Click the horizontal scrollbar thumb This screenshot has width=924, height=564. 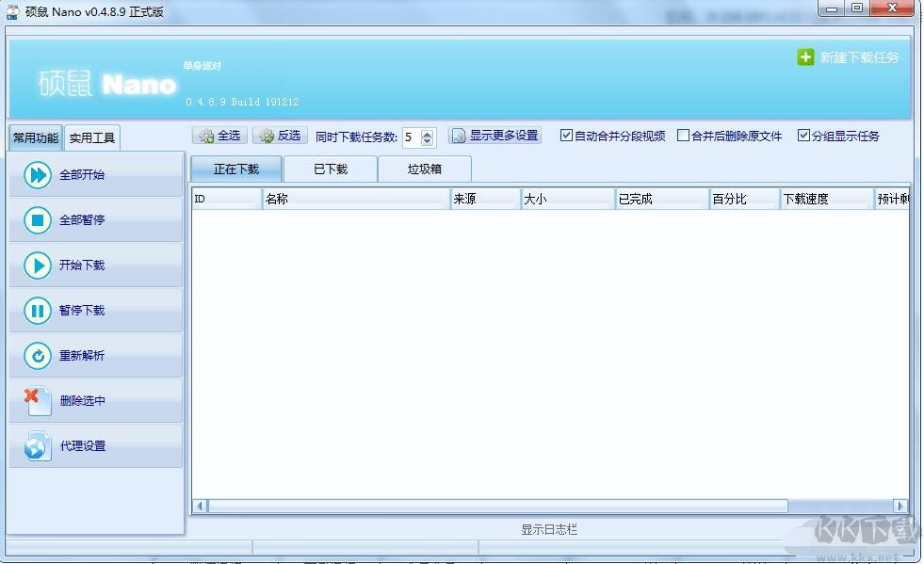pyautogui.click(x=498, y=506)
